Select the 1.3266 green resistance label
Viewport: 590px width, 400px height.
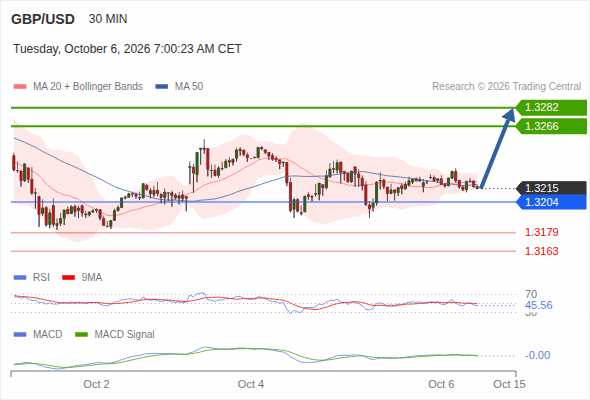(x=551, y=126)
